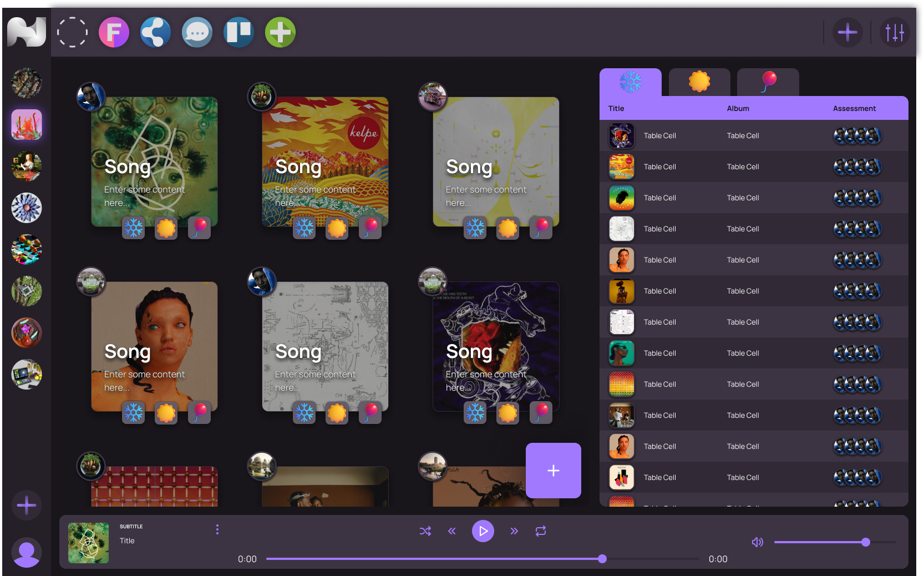Click the Album column header
Image resolution: width=924 pixels, height=576 pixels.
click(738, 109)
